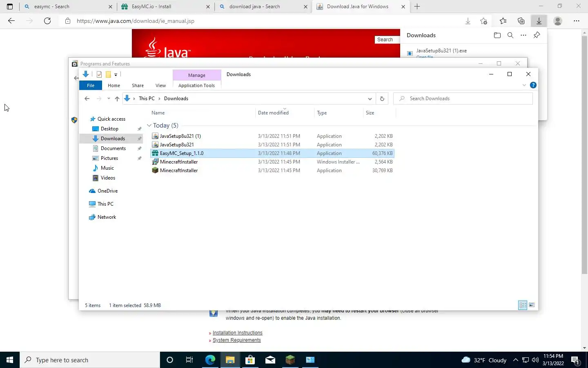Collapse the Today (5) group
Image resolution: width=588 pixels, height=368 pixels.
(x=149, y=126)
